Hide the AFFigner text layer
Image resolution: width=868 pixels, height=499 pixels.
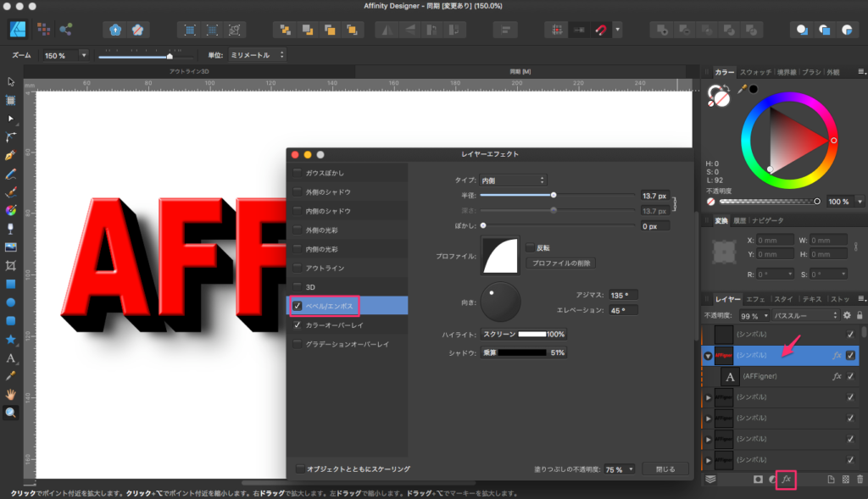pos(850,376)
